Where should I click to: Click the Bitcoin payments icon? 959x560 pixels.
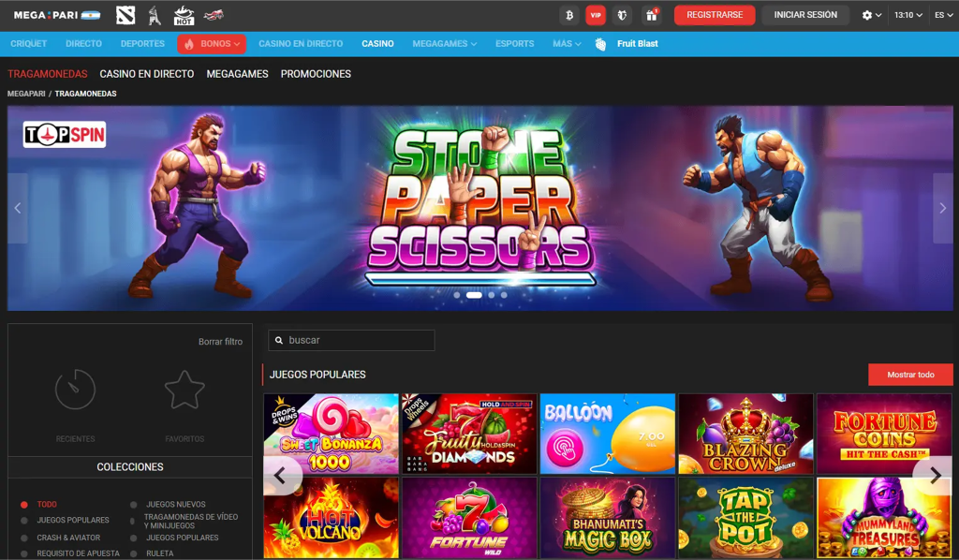pos(569,15)
